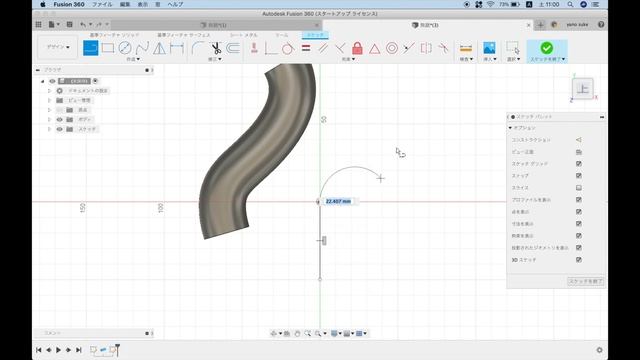Click the Undo arrow
Image resolution: width=640 pixels, height=360 pixels.
pos(83,24)
